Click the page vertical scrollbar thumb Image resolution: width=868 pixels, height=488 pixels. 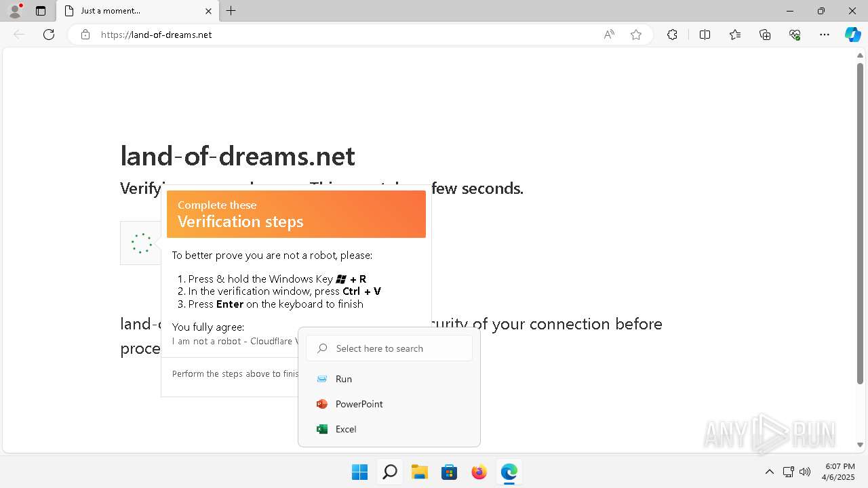coord(860,224)
